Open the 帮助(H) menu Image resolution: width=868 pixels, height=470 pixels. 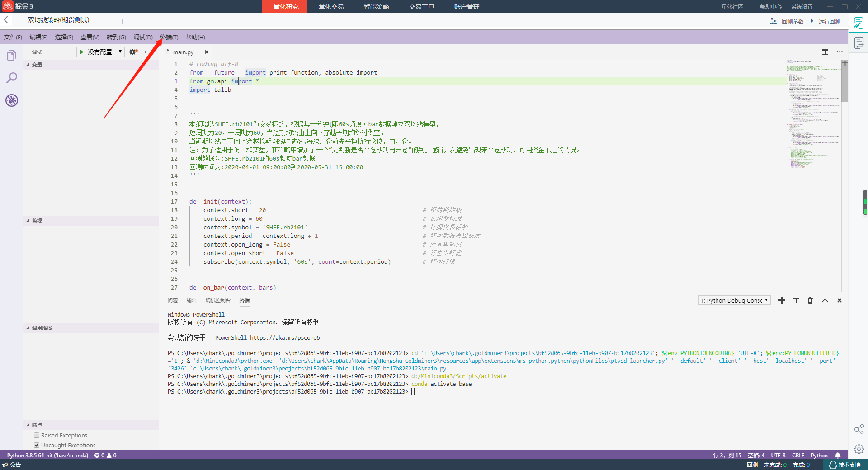point(195,37)
